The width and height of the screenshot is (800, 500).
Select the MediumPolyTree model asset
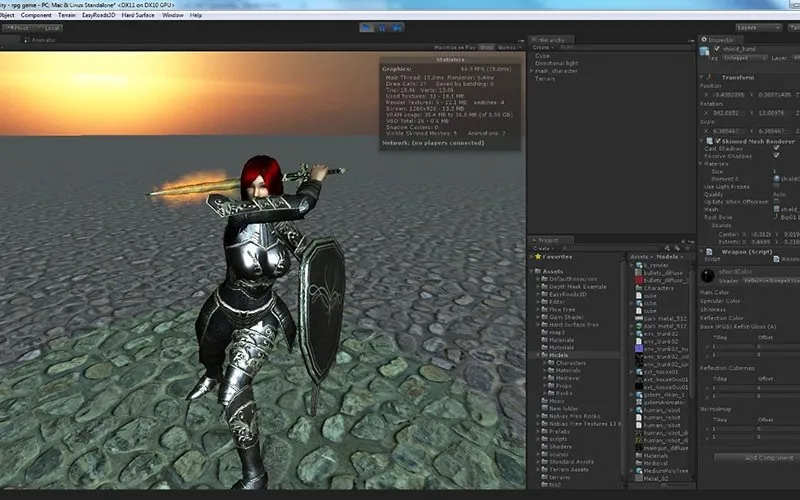click(662, 471)
